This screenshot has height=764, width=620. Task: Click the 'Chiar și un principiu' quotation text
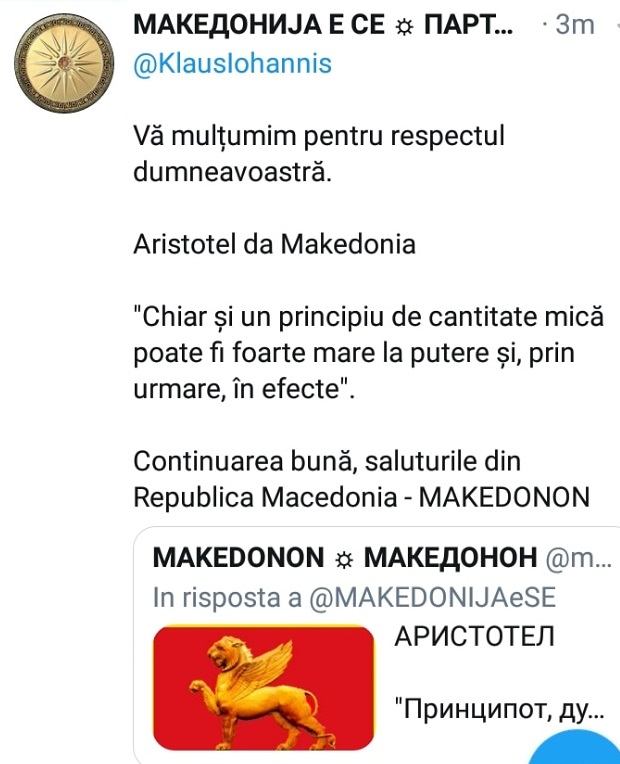369,353
